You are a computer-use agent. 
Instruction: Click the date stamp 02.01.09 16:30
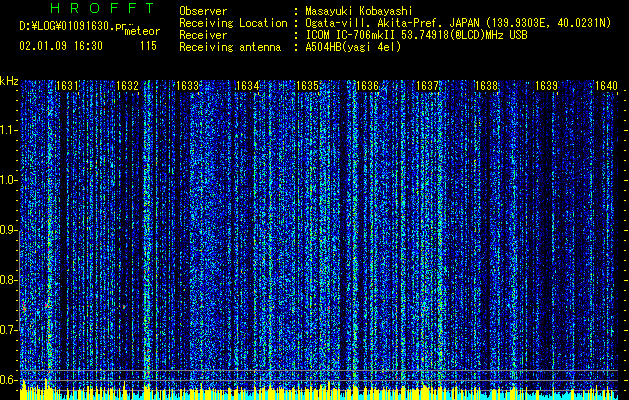[61, 46]
